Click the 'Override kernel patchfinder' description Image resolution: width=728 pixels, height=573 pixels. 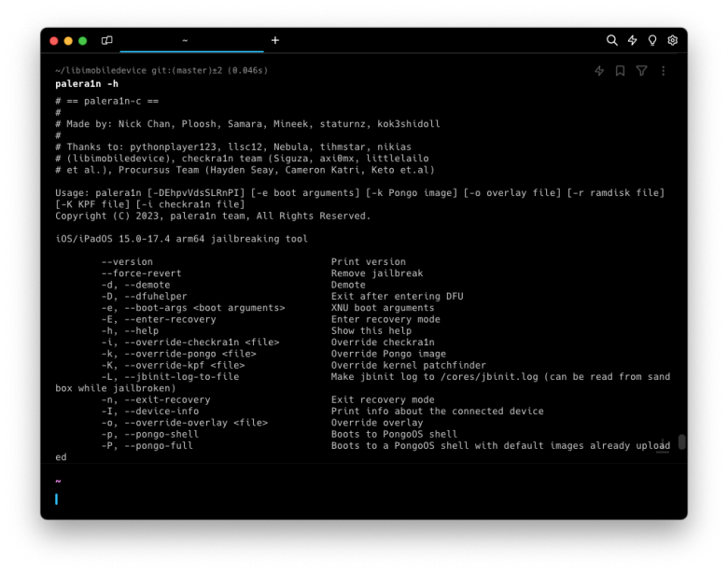409,366
